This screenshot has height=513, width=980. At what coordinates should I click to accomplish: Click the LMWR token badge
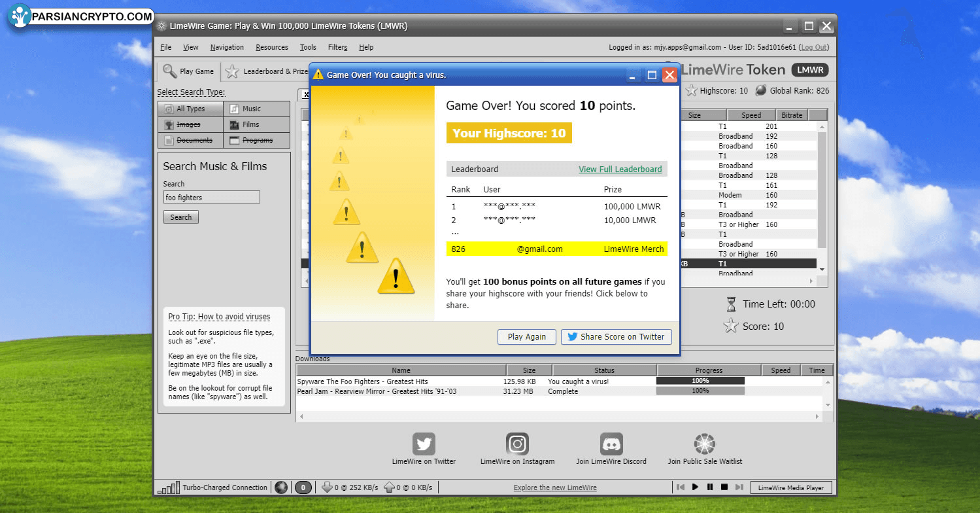coord(810,70)
